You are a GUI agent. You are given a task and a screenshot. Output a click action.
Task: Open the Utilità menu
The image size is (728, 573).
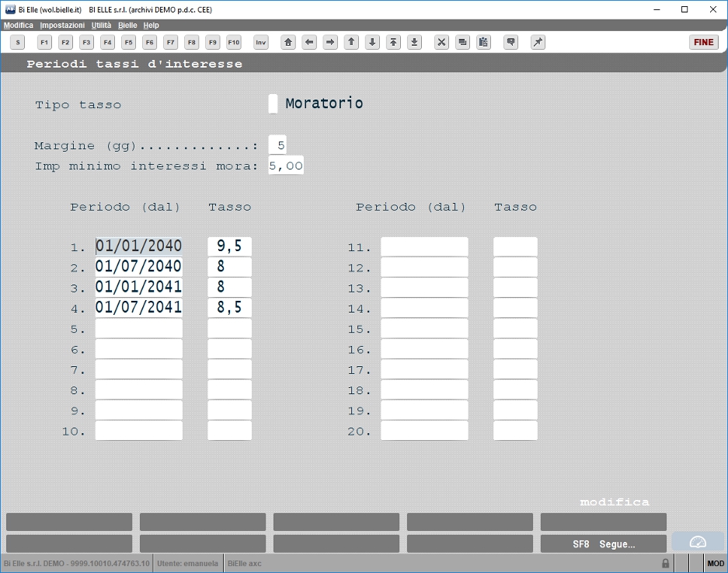101,25
